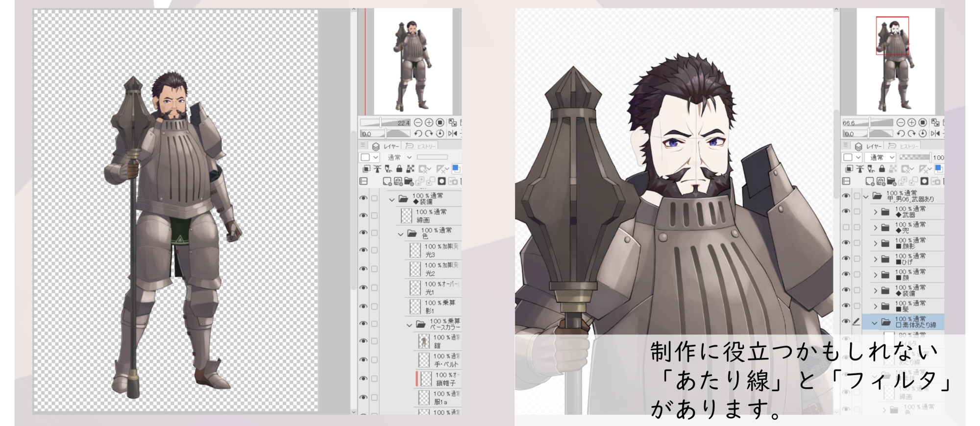Click flip horizontal icon in the right navigator

(935, 134)
